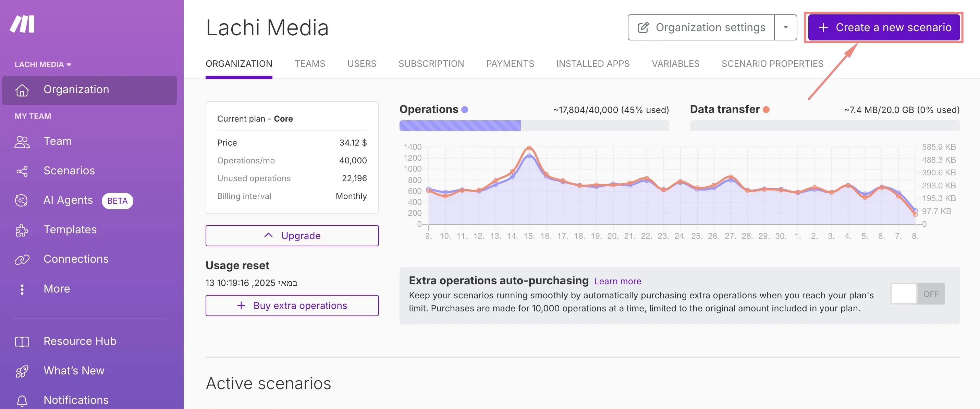Switch to the TEAMS tab
This screenshot has width=980, height=409.
(x=310, y=63)
